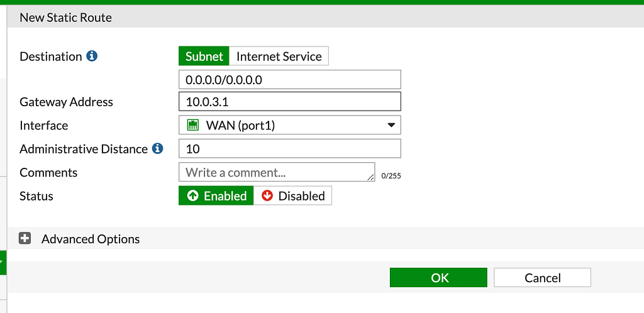This screenshot has width=644, height=313.
Task: Set status to Disabled
Action: point(293,195)
